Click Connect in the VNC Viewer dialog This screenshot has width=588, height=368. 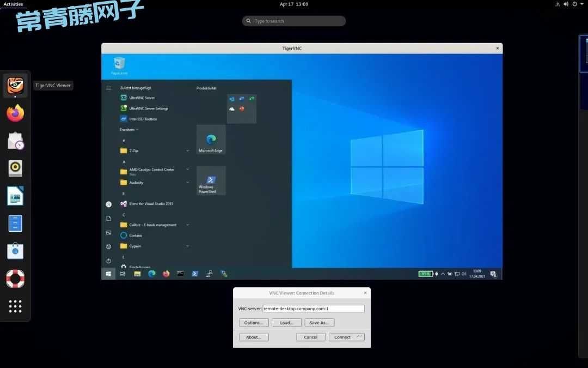[x=346, y=337]
